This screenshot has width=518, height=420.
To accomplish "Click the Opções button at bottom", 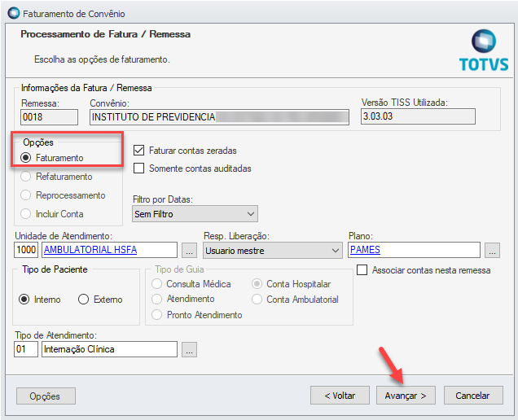I will (46, 396).
